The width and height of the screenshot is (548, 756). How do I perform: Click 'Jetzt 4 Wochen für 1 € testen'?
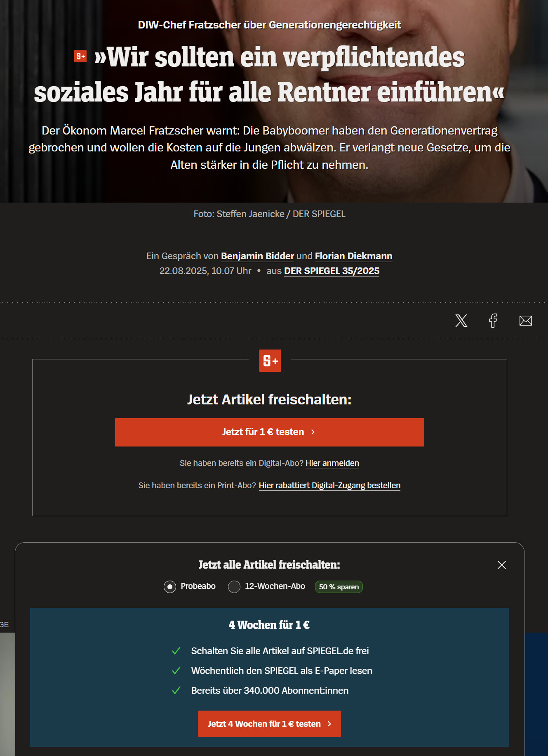click(269, 724)
